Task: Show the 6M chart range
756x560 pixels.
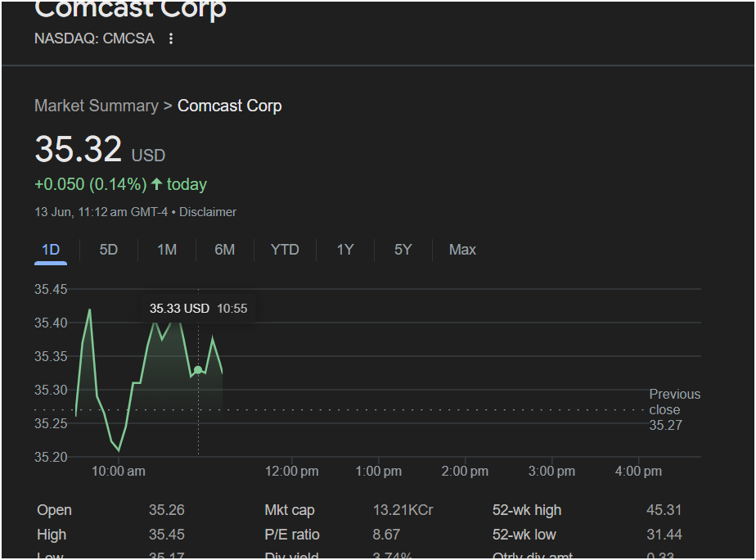Action: pyautogui.click(x=225, y=250)
